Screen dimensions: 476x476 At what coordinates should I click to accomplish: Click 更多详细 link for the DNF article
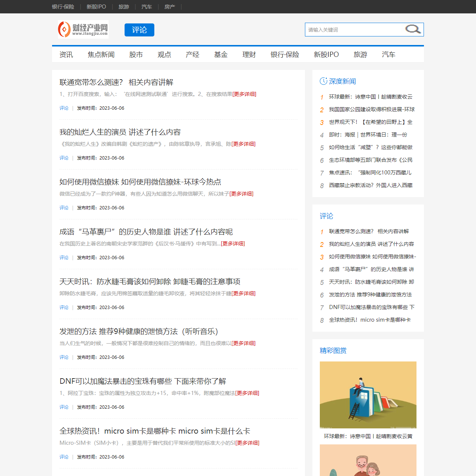click(x=247, y=393)
